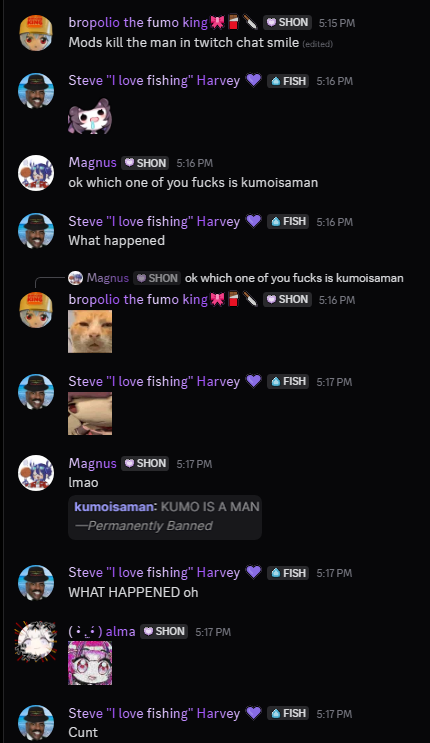The height and width of the screenshot is (743, 430).
Task: Click the 5:15 PM timestamp on first message
Action: pos(337,23)
